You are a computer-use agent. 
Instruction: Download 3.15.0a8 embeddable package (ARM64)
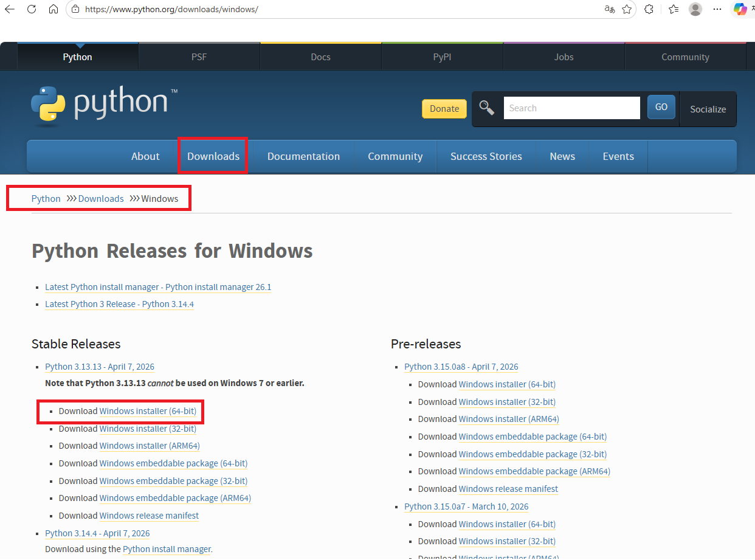(x=534, y=471)
